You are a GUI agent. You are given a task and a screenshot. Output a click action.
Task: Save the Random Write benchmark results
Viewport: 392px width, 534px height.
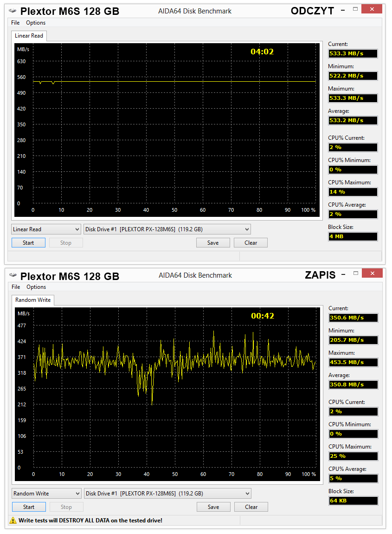(x=214, y=507)
